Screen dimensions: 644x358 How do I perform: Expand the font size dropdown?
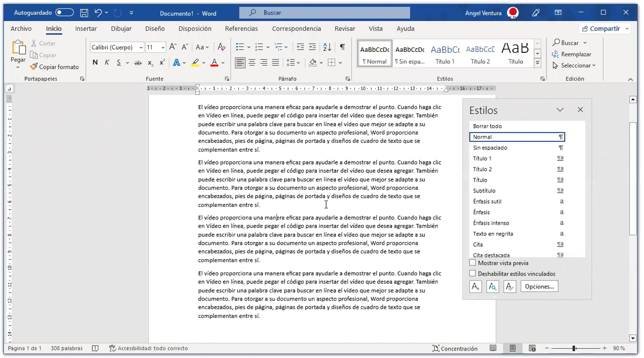click(x=163, y=47)
